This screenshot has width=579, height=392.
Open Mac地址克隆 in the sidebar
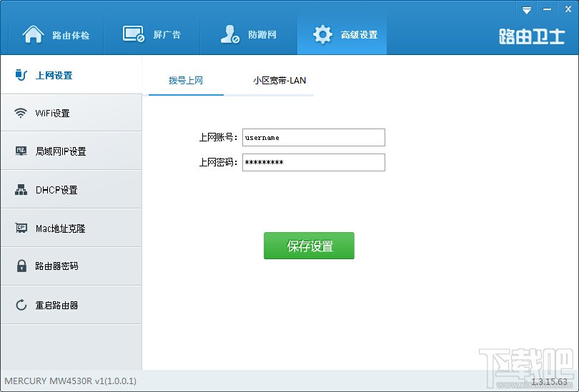71,228
